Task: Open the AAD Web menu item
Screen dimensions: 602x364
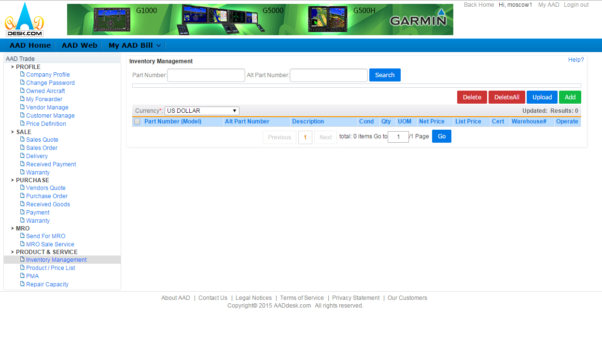Action: click(80, 45)
